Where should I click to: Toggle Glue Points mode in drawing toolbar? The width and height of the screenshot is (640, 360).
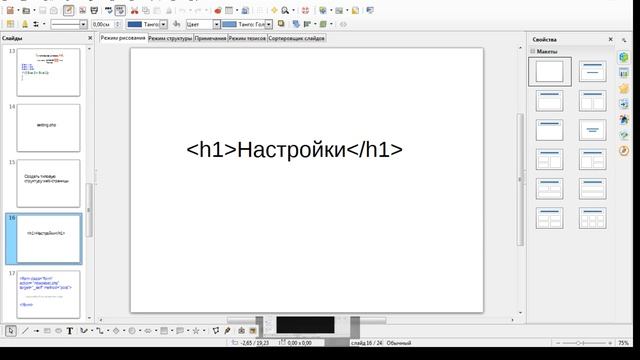[x=227, y=331]
